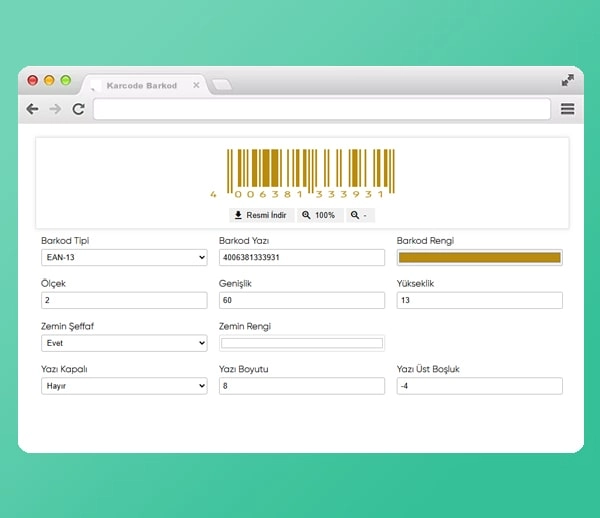Focus the Yazı Üst Boşluk field
Screen dimensions: 600x518
[479, 386]
